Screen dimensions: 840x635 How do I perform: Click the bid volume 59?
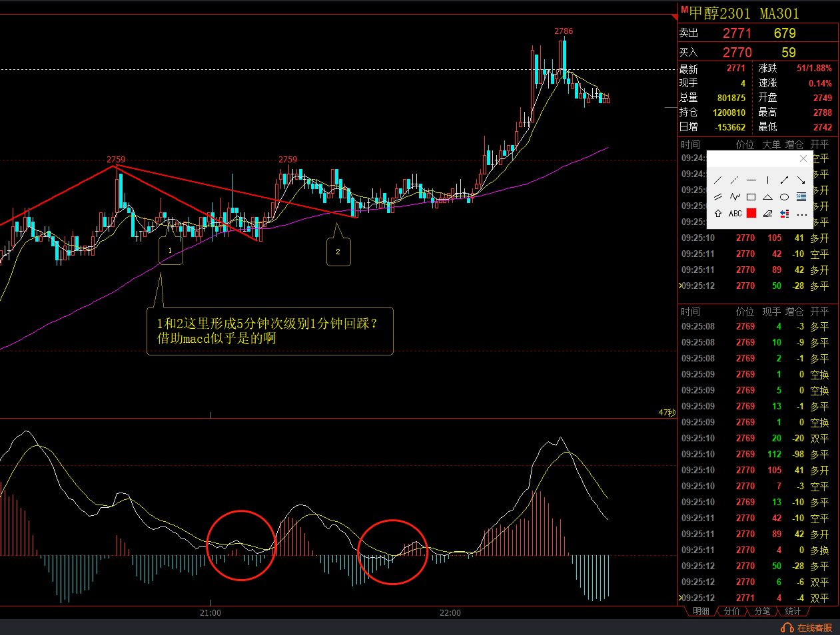click(789, 53)
